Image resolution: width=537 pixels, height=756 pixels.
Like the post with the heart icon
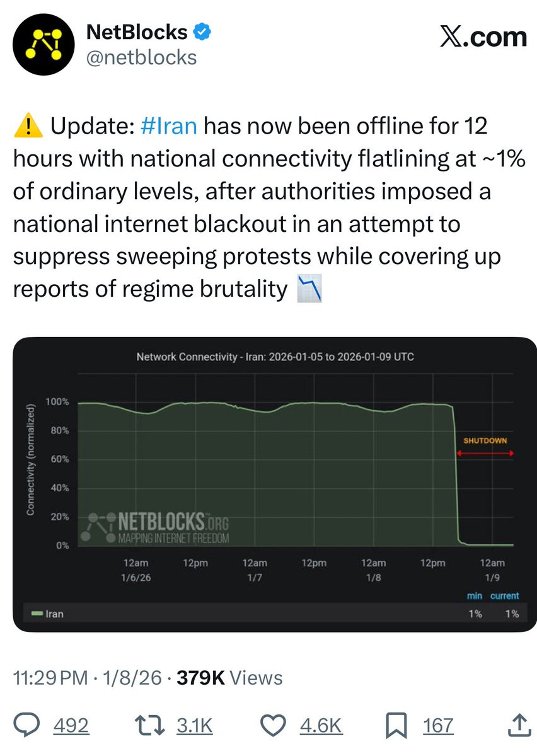275,725
